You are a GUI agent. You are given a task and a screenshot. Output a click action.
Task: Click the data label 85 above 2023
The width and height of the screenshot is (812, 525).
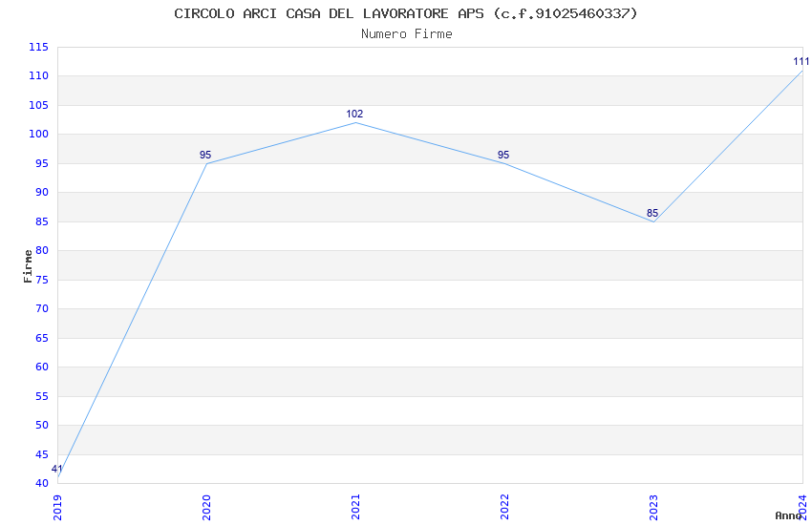pos(652,213)
